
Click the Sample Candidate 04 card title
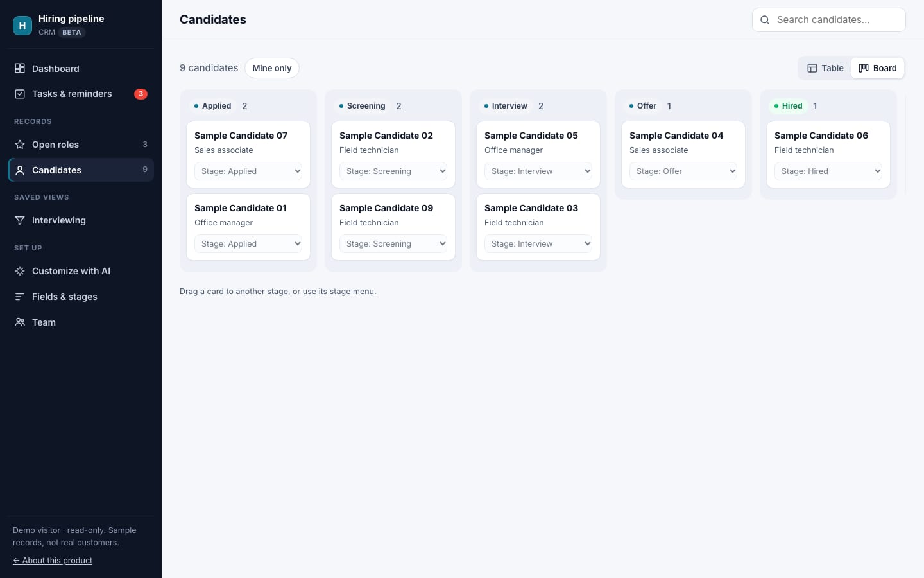click(x=676, y=136)
